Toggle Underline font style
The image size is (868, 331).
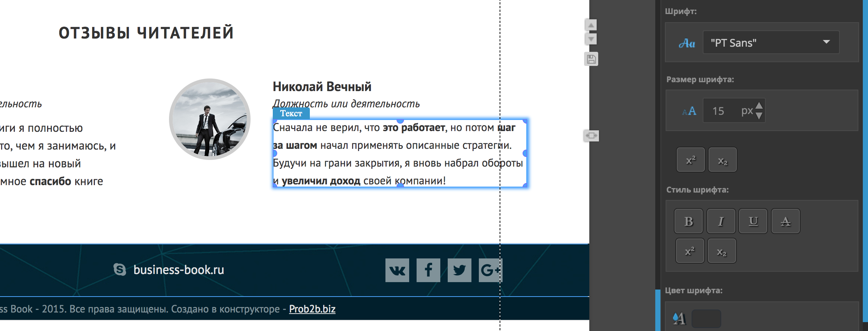point(753,221)
